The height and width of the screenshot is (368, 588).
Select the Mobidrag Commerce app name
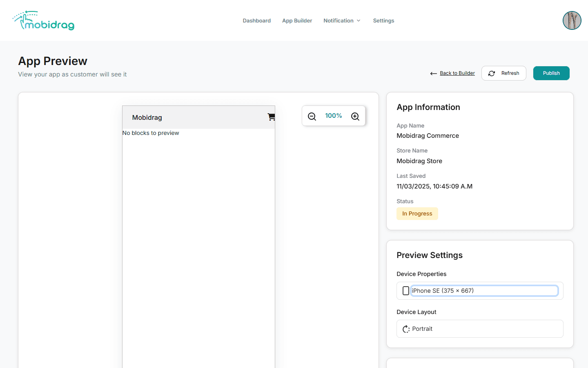click(428, 136)
